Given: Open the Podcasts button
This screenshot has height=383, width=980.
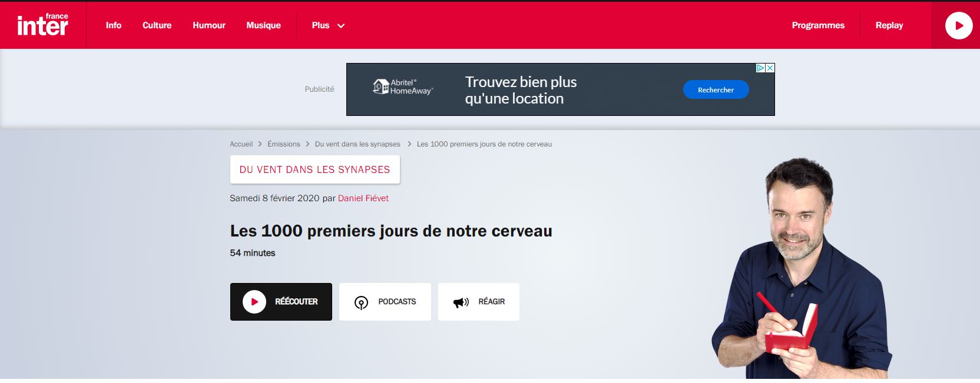Looking at the screenshot, I should 385,302.
